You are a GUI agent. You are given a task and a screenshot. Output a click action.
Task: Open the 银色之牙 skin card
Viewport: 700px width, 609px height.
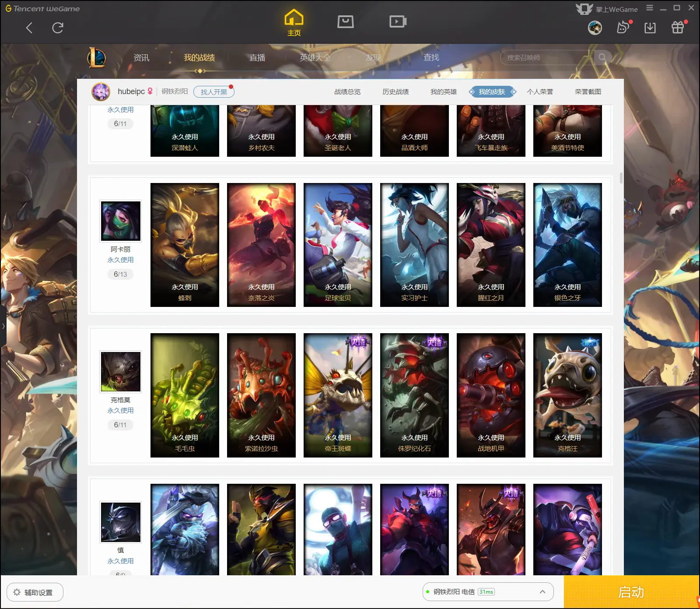point(567,245)
